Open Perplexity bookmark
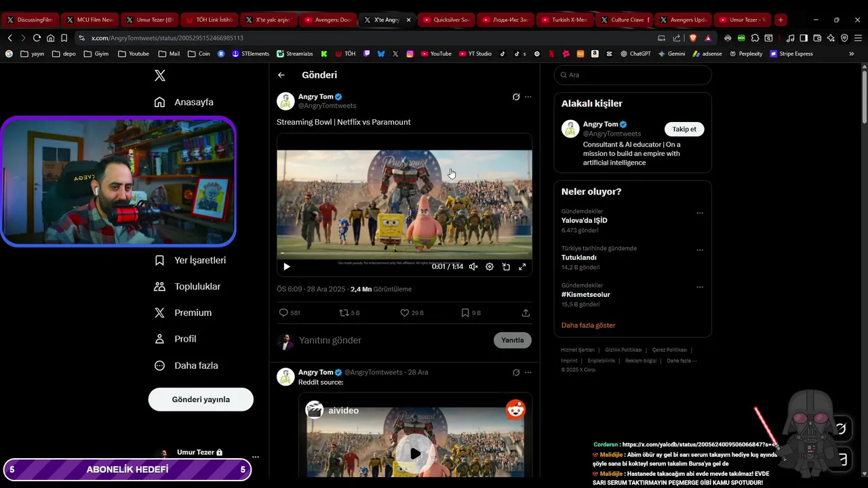 coord(746,54)
